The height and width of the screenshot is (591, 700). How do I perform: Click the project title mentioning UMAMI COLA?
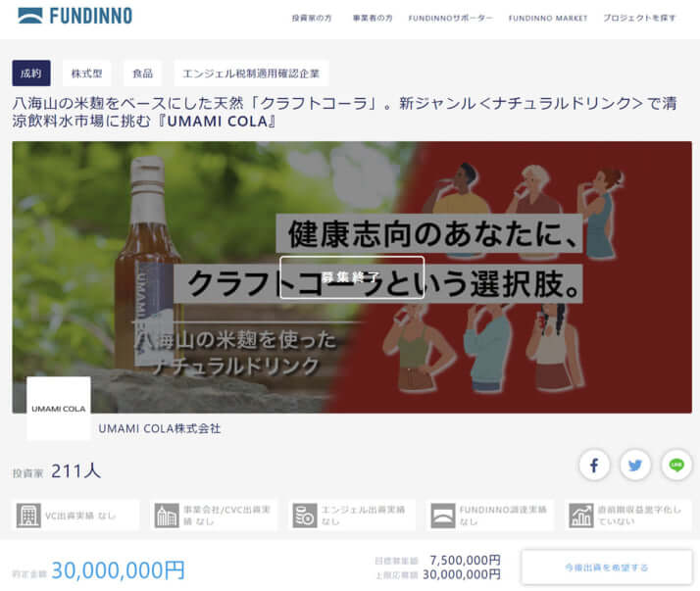[x=345, y=112]
